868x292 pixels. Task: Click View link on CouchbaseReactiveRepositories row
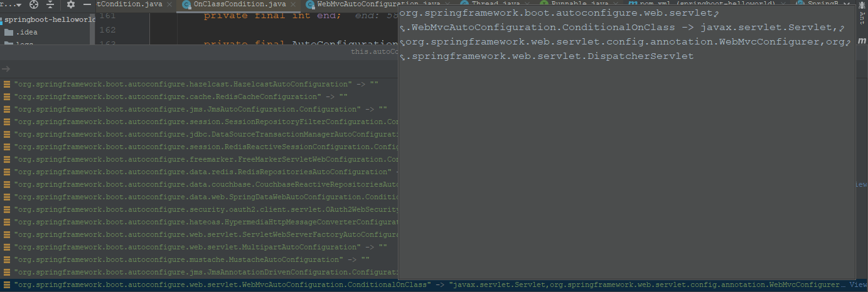[x=861, y=185]
